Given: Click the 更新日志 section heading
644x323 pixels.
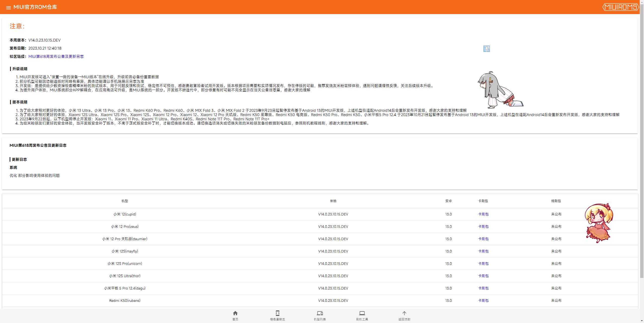Looking at the screenshot, I should tap(19, 160).
